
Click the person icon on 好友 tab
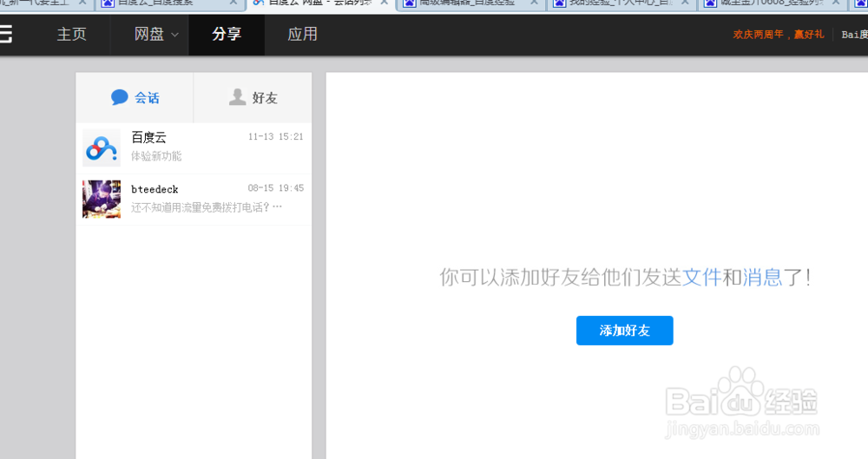(x=238, y=97)
